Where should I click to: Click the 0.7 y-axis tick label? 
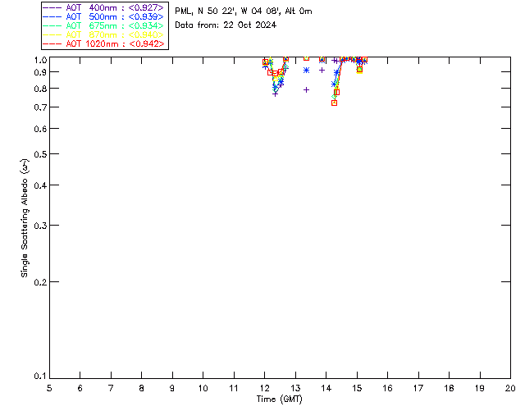[39, 107]
